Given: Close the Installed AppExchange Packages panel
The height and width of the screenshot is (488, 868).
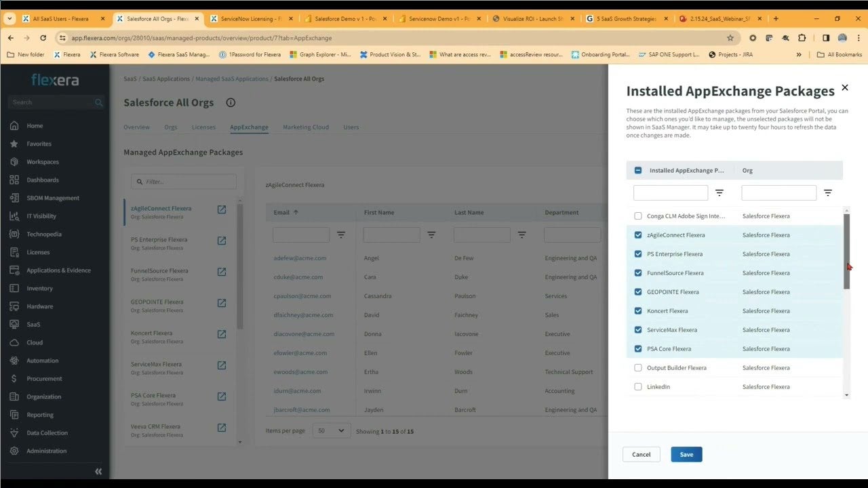Looking at the screenshot, I should (844, 87).
